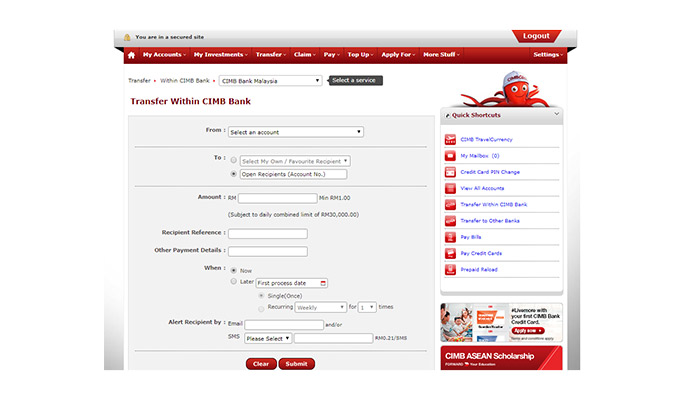The image size is (700, 400).
Task: Open the SMS Please Select dropdown
Action: coord(268,338)
